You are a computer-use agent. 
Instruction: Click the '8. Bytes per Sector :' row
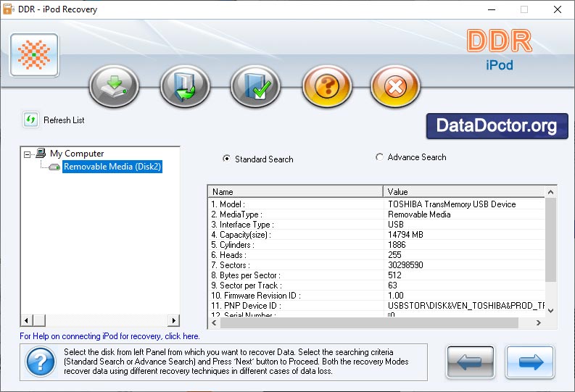click(x=376, y=275)
